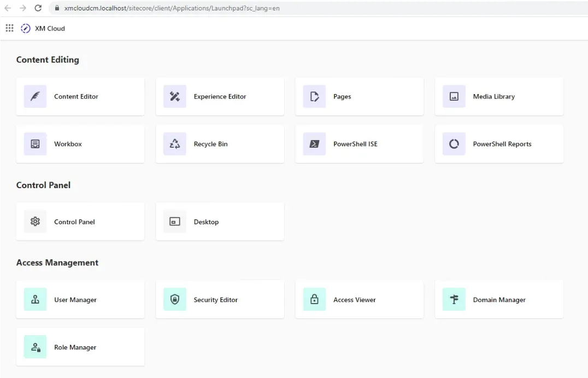
Task: Click the Experience Editor magic wand icon
Action: click(175, 96)
